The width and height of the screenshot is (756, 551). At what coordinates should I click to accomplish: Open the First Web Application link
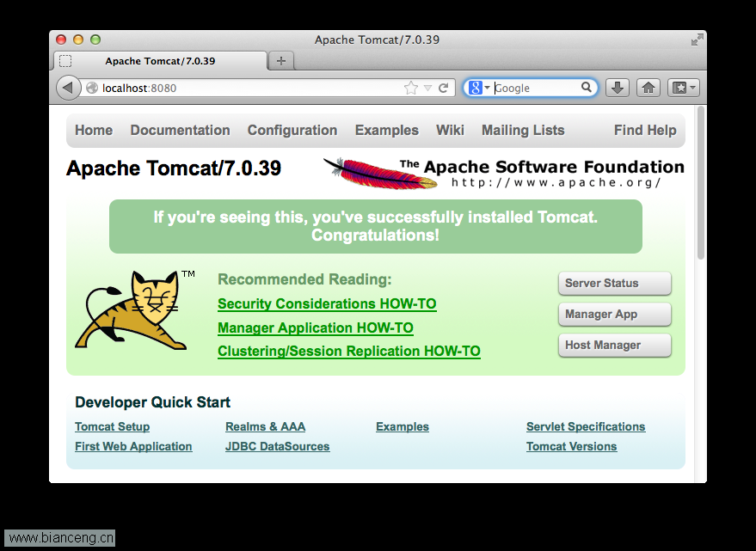(x=133, y=446)
